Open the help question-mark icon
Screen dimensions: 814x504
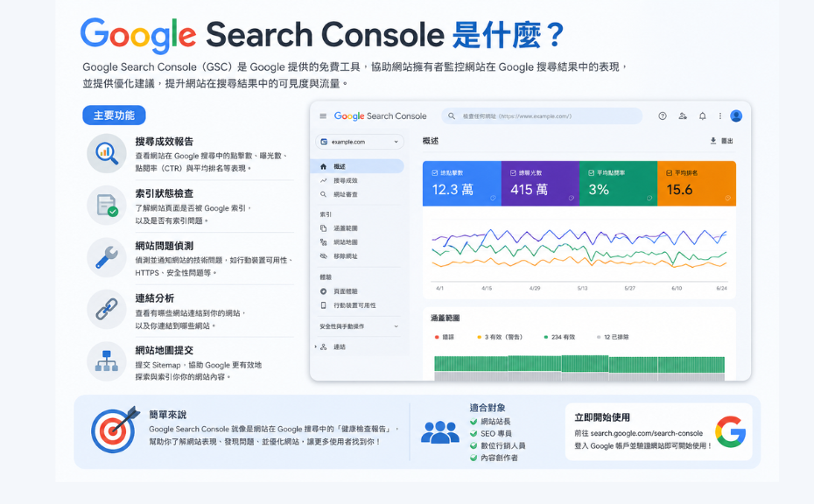click(663, 115)
